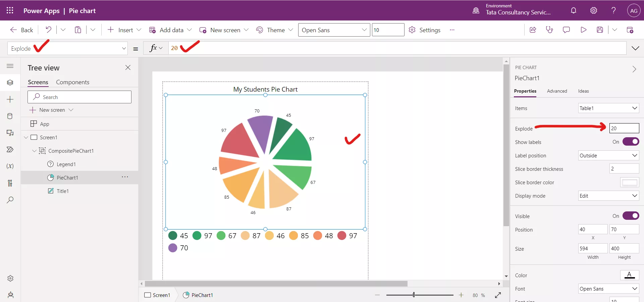The width and height of the screenshot is (644, 302).
Task: Select the Media pane in the sidebar
Action: (10, 133)
